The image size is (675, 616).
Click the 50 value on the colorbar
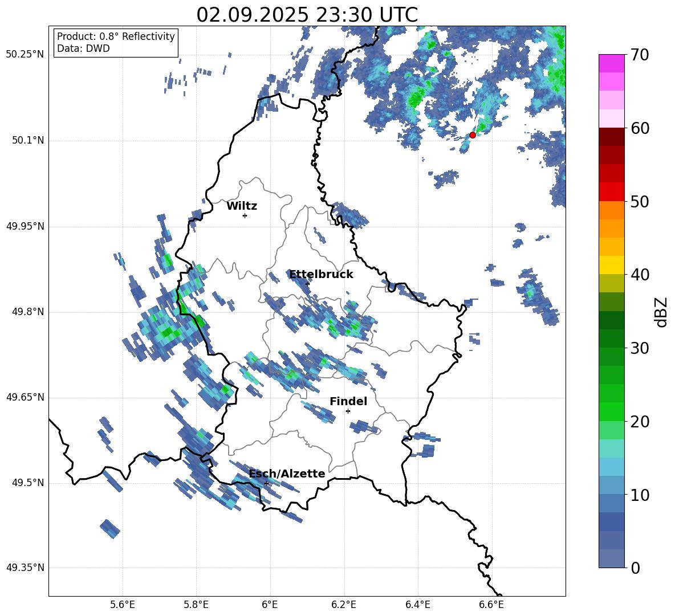point(640,202)
